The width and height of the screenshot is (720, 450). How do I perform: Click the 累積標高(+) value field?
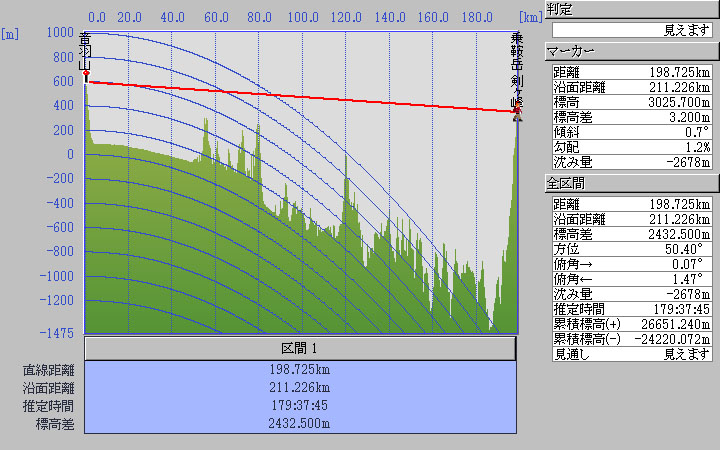click(x=666, y=324)
